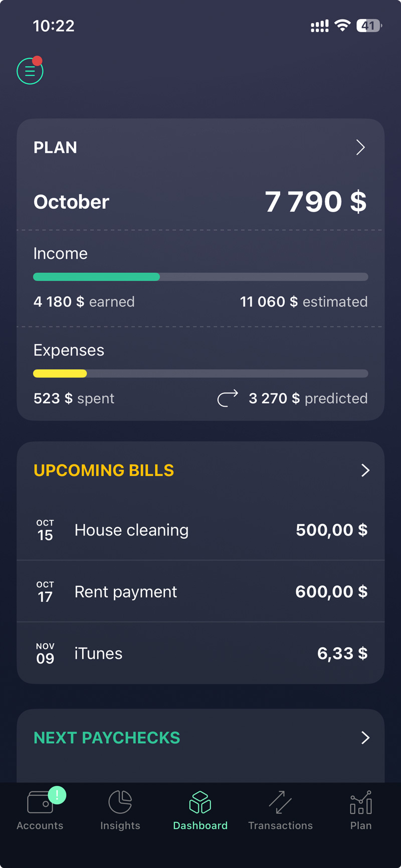The width and height of the screenshot is (401, 868).
Task: Tap the Dashboard cube icon
Action: click(200, 802)
